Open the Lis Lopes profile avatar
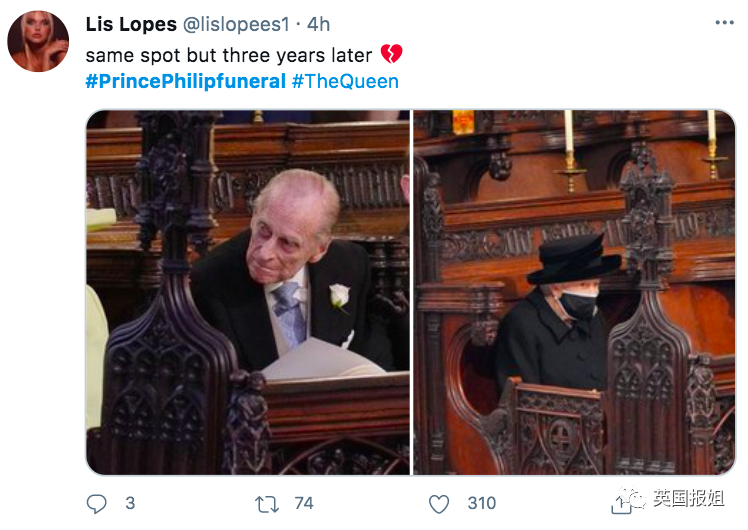Screen dimensions: 748x530 click(x=38, y=42)
